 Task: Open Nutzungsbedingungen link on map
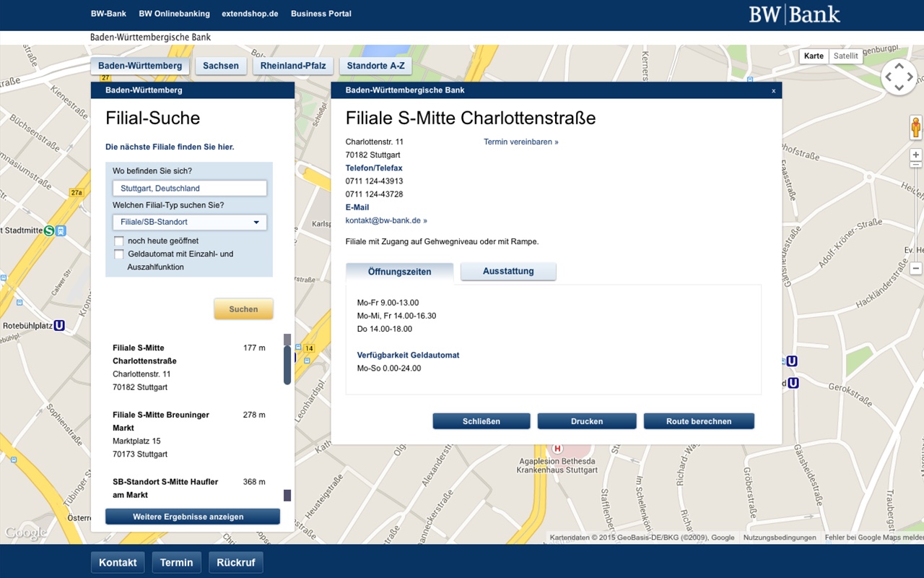[780, 538]
